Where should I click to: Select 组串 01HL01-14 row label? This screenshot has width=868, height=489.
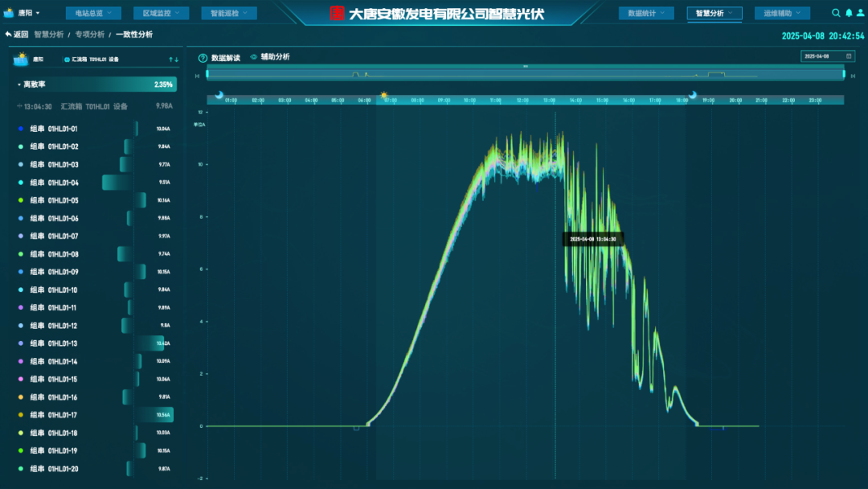[54, 362]
